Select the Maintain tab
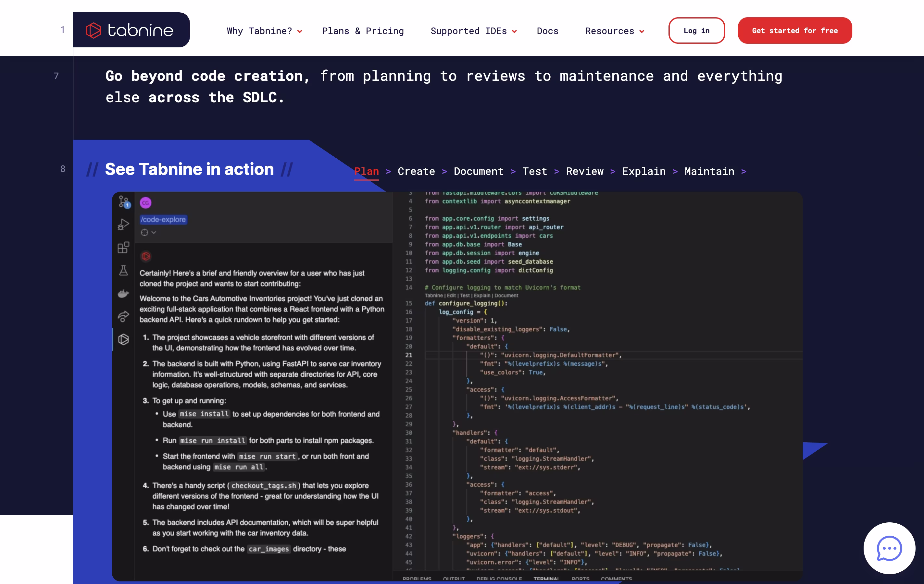The width and height of the screenshot is (924, 584). point(709,171)
